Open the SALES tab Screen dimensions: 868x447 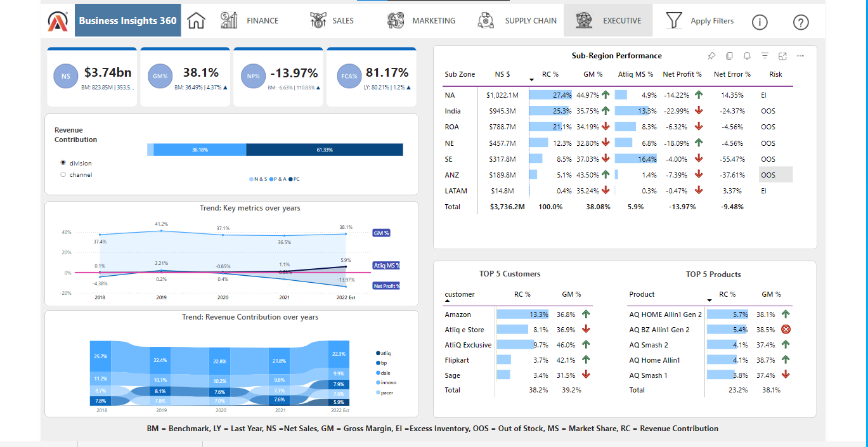[343, 21]
